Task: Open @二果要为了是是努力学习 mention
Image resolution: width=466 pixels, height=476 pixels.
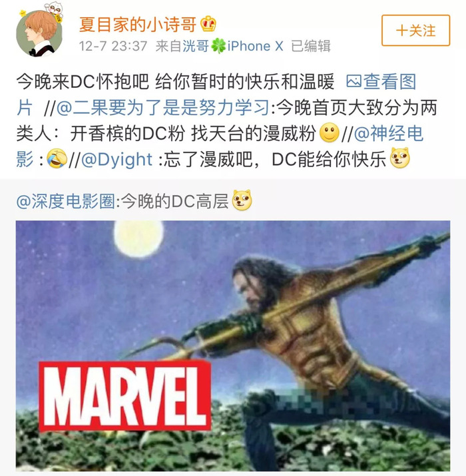Action: point(162,107)
